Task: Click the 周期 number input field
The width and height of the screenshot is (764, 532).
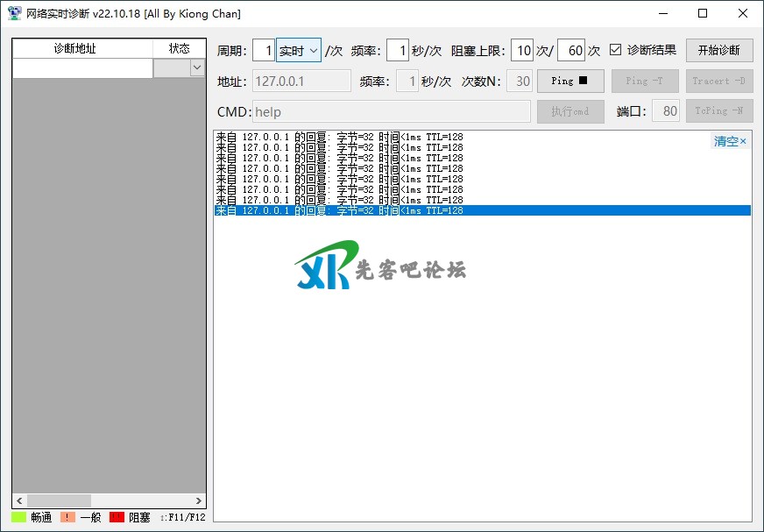Action: point(264,51)
